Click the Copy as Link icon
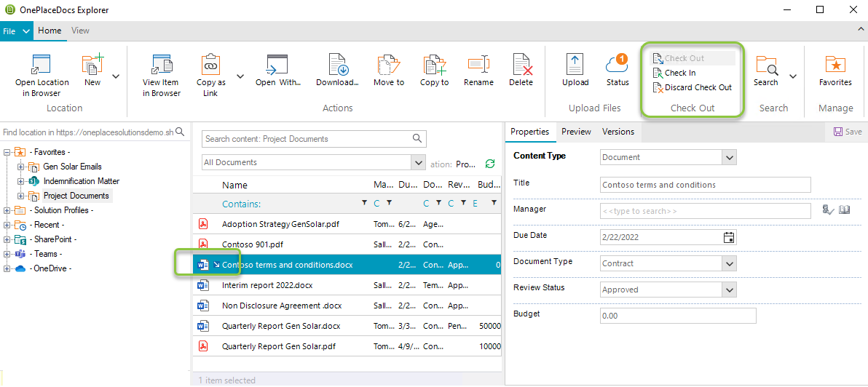 [211, 63]
